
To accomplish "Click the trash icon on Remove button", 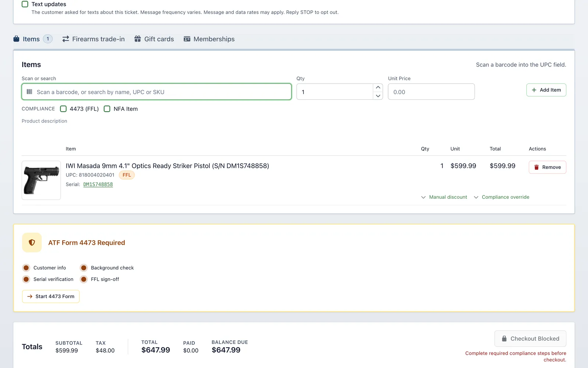I will (x=537, y=167).
